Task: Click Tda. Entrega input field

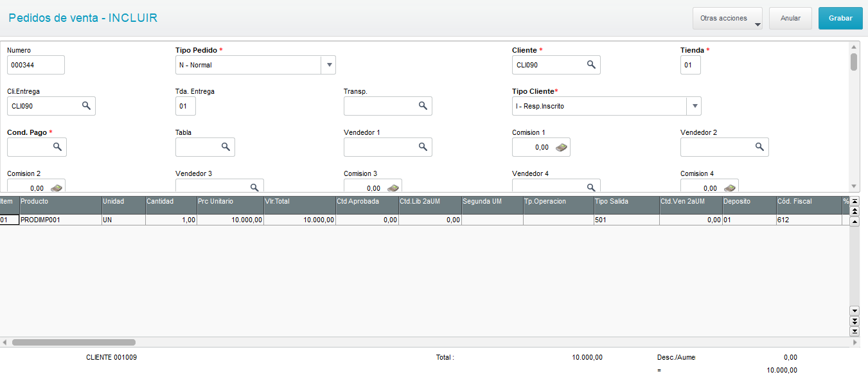Action: click(186, 106)
